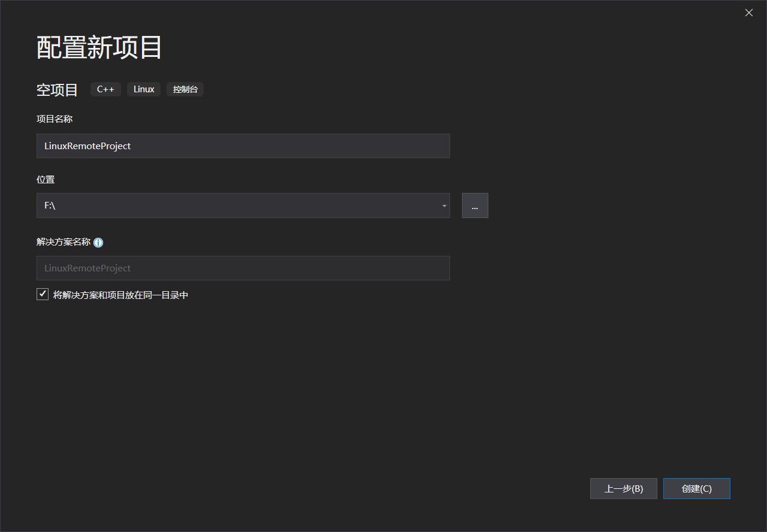
Task: Browse for a different project location
Action: click(x=475, y=205)
